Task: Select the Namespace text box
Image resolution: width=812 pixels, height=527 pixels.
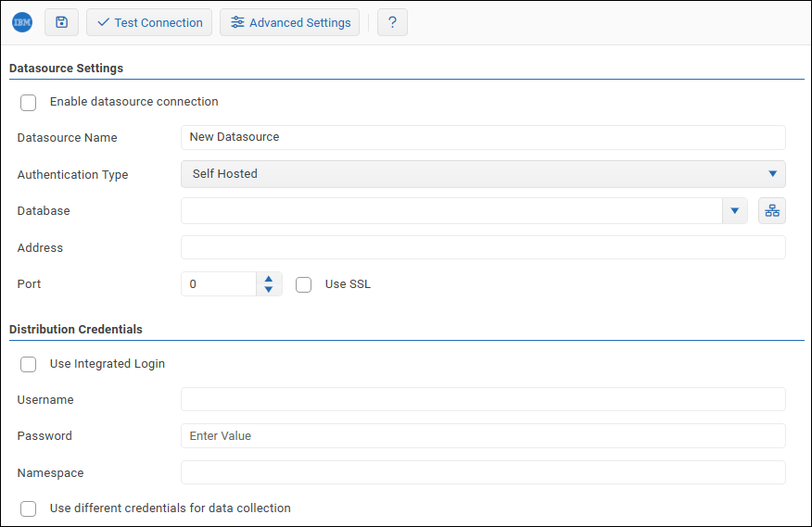Action: (x=483, y=472)
